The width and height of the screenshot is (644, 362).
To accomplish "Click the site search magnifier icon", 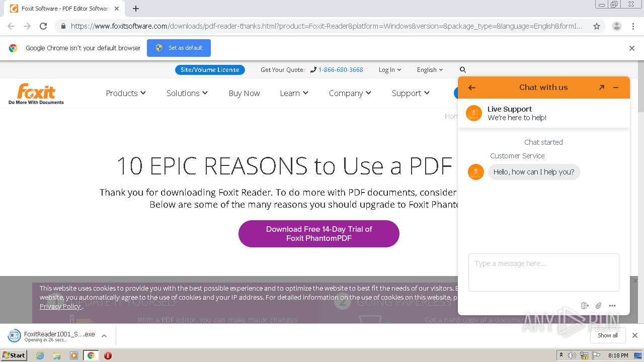I will click(463, 70).
